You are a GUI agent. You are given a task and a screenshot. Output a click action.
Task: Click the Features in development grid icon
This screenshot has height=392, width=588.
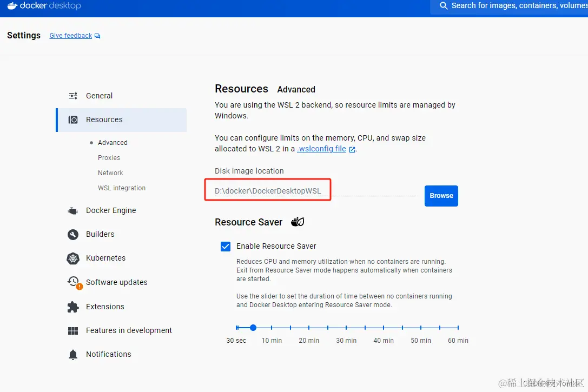[x=73, y=331]
